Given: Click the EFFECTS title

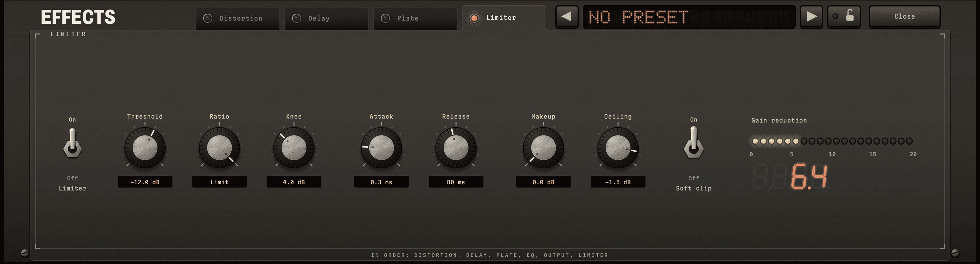Looking at the screenshot, I should pos(78,17).
